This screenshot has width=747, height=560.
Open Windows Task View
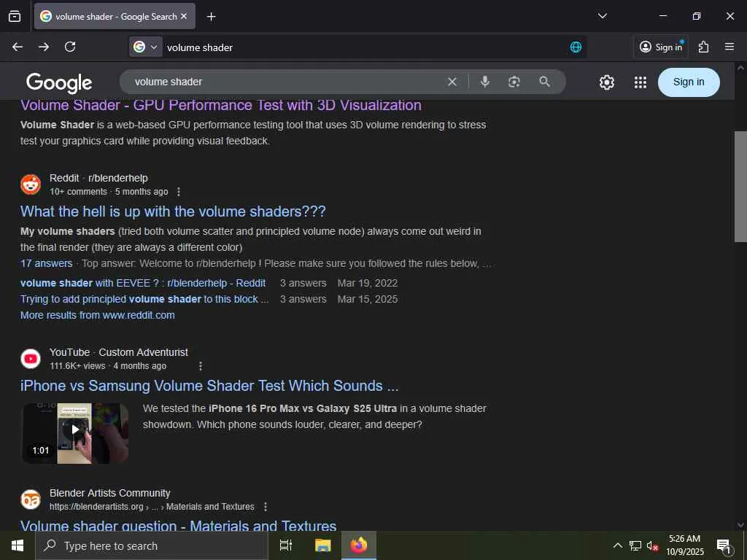pyautogui.click(x=286, y=545)
